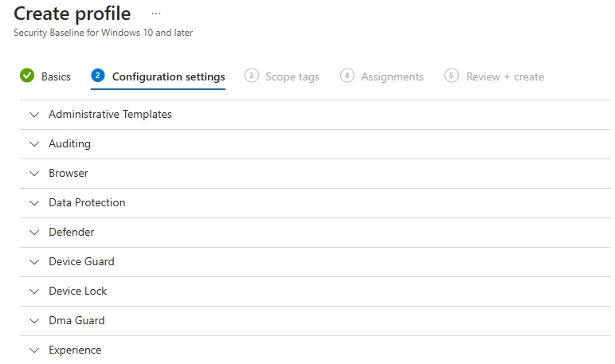Click the step 4 circle icon
Screen dimensions: 615x364
[x=347, y=76]
